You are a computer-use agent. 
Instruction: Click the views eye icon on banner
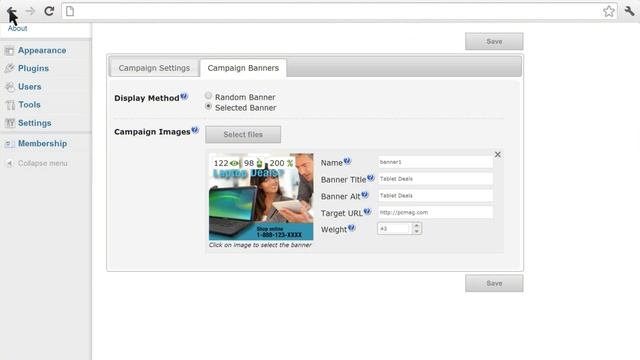coord(234,163)
